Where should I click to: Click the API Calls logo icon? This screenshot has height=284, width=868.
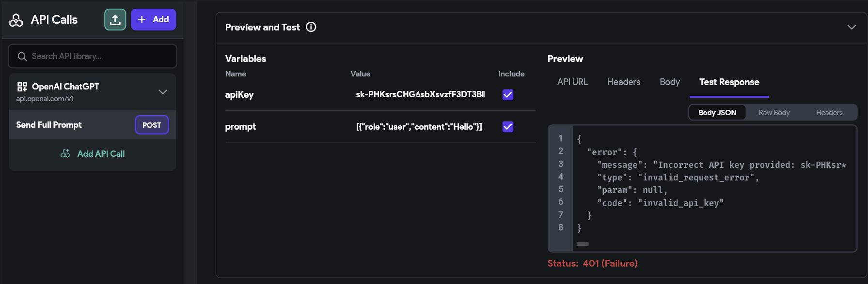[16, 20]
